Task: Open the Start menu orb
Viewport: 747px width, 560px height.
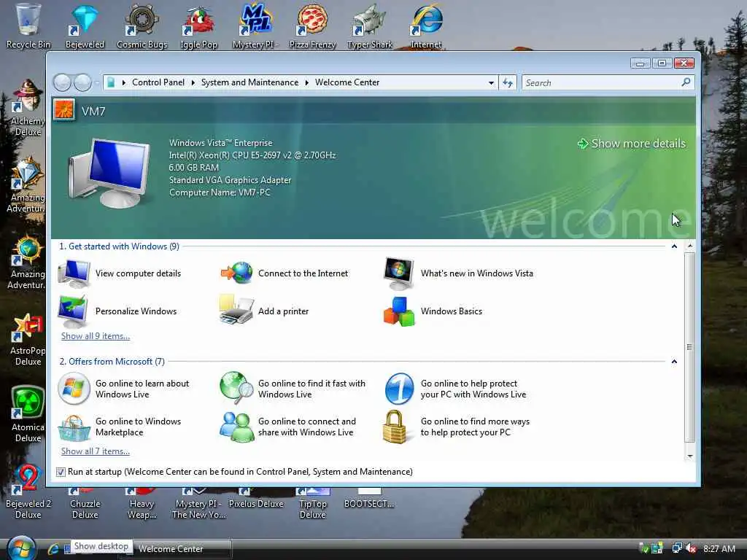Action: click(x=21, y=548)
